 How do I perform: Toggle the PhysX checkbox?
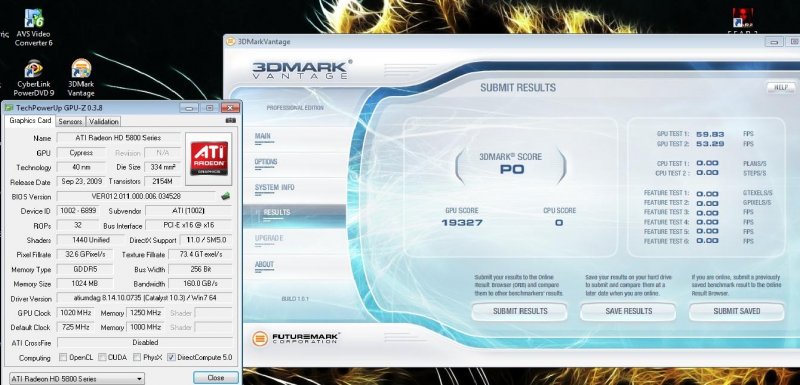(x=137, y=357)
